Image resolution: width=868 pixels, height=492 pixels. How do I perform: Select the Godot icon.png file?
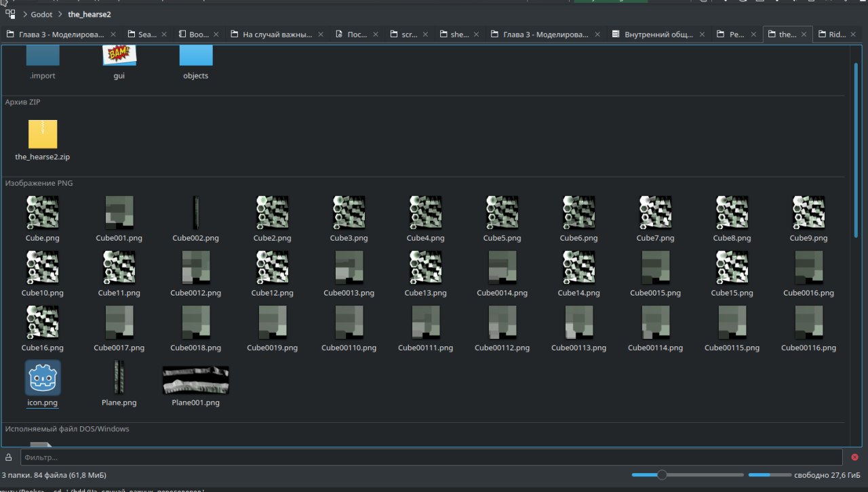click(x=43, y=378)
